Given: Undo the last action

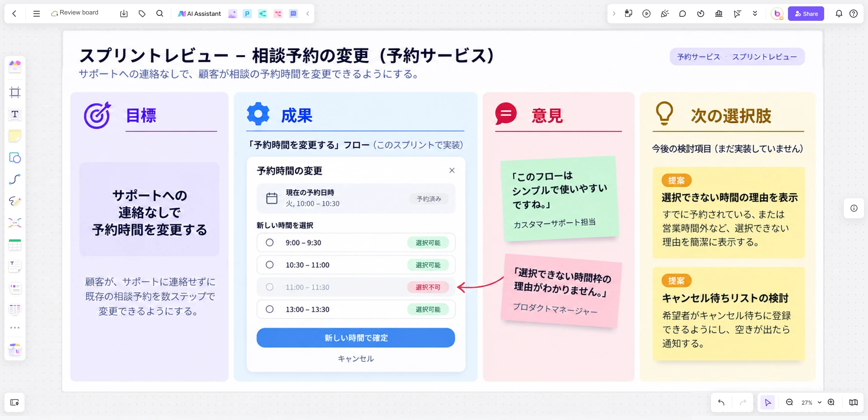Looking at the screenshot, I should [721, 402].
